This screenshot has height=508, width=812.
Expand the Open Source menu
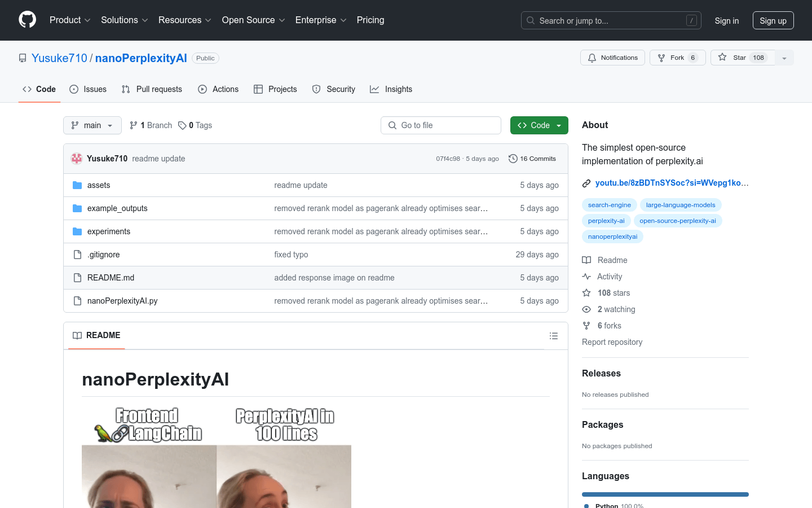[254, 20]
